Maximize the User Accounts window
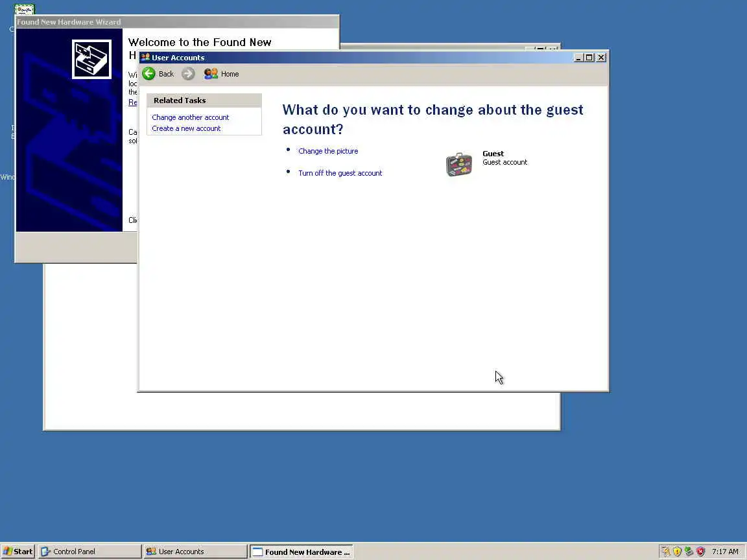 [589, 58]
